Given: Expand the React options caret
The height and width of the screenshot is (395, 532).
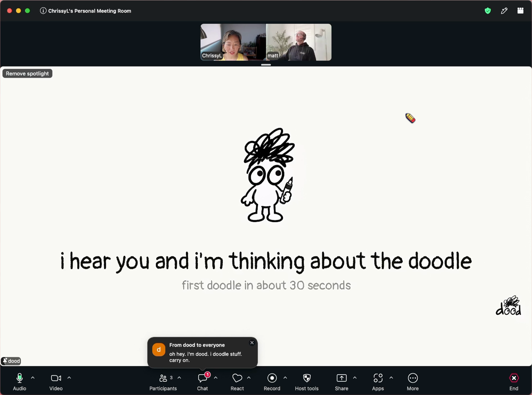Looking at the screenshot, I should point(249,378).
